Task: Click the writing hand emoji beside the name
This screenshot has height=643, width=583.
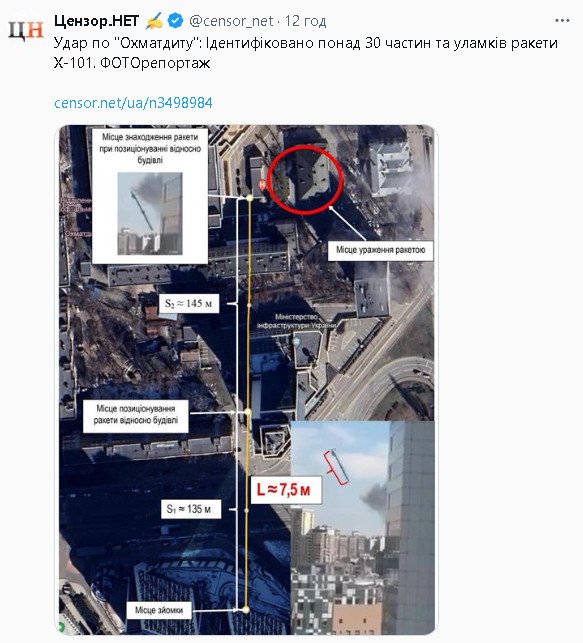Action: pos(154,21)
